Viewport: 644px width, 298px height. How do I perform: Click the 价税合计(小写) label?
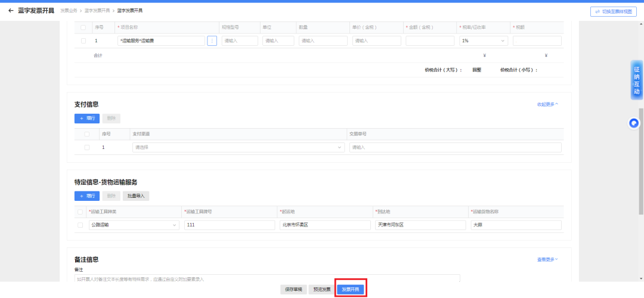[x=519, y=70]
